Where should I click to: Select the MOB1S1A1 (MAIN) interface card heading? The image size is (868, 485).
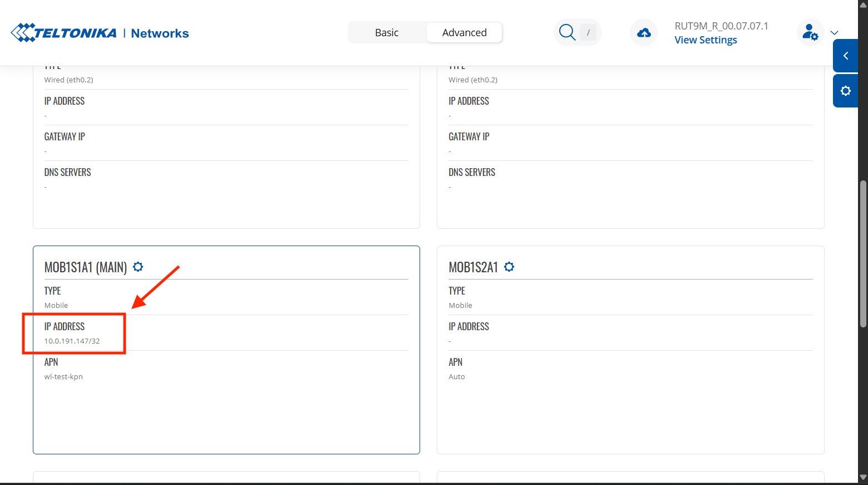point(86,267)
